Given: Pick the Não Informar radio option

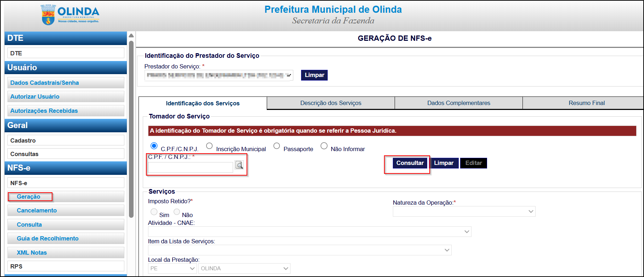Looking at the screenshot, I should click(x=324, y=146).
